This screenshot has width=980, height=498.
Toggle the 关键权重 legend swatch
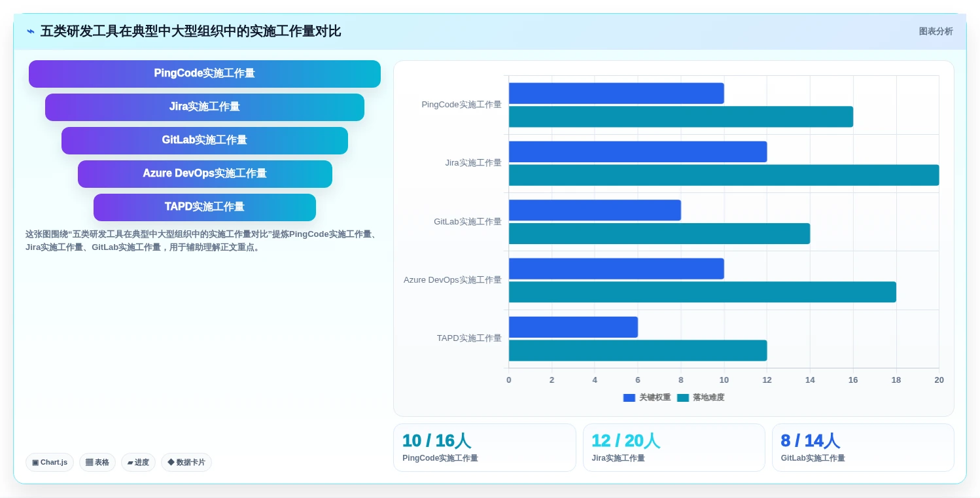tap(629, 398)
